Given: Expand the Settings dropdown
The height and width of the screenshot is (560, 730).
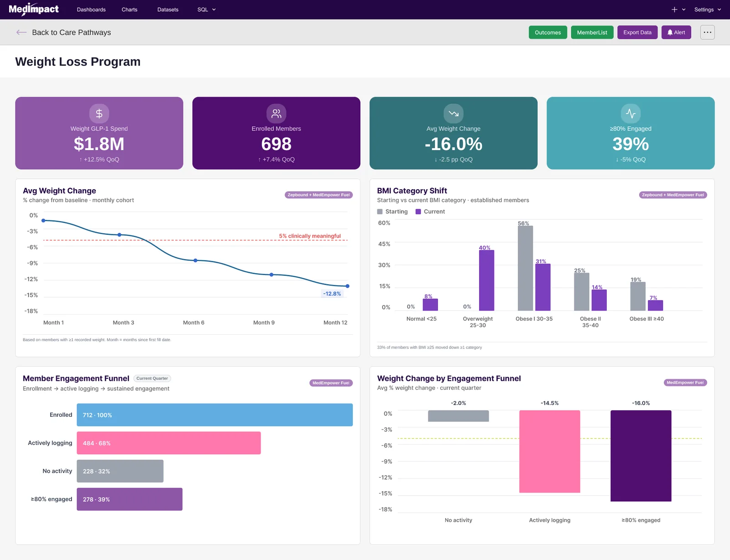Looking at the screenshot, I should click(708, 10).
